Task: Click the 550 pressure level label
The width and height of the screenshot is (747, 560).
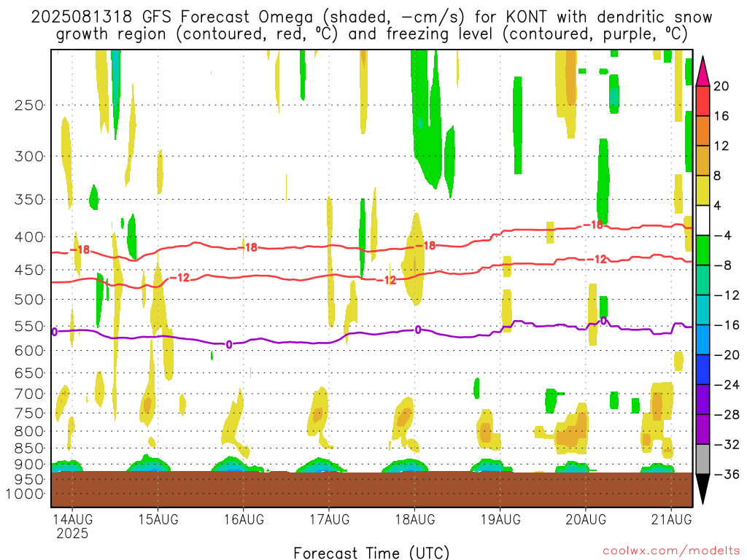Action: 29,326
